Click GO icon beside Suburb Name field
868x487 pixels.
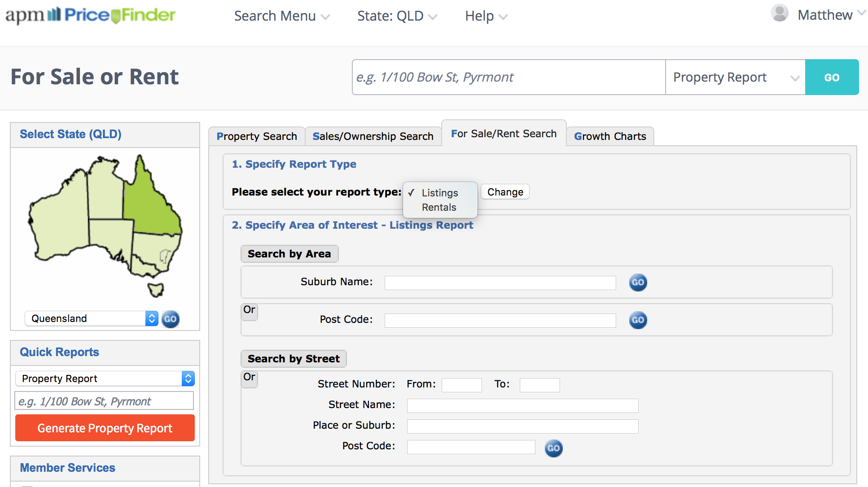[638, 283]
